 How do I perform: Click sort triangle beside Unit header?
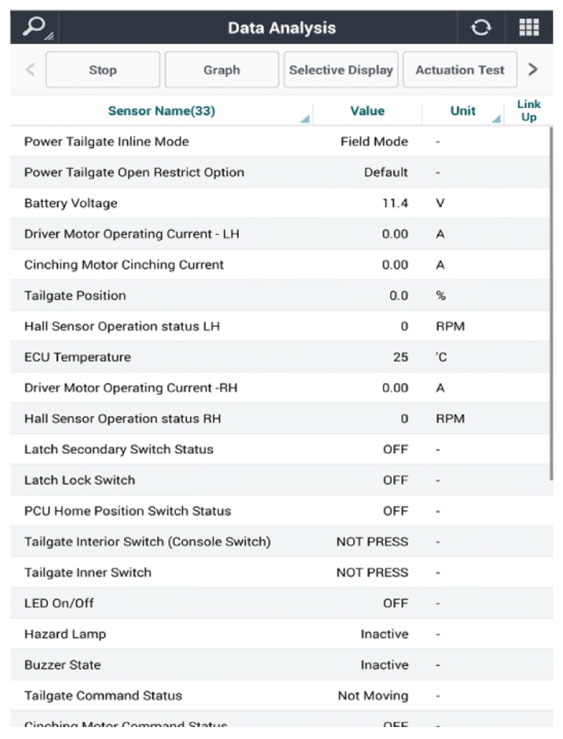click(496, 118)
